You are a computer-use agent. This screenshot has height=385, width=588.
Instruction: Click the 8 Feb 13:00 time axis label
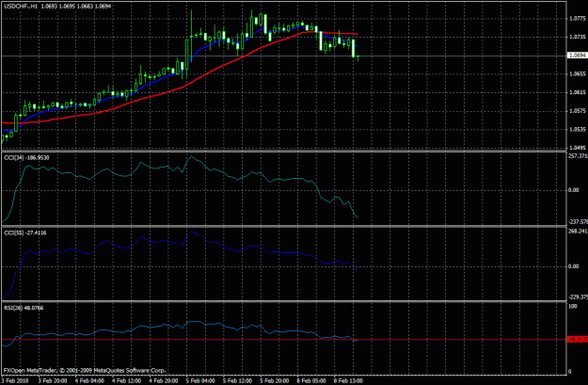tap(348, 381)
